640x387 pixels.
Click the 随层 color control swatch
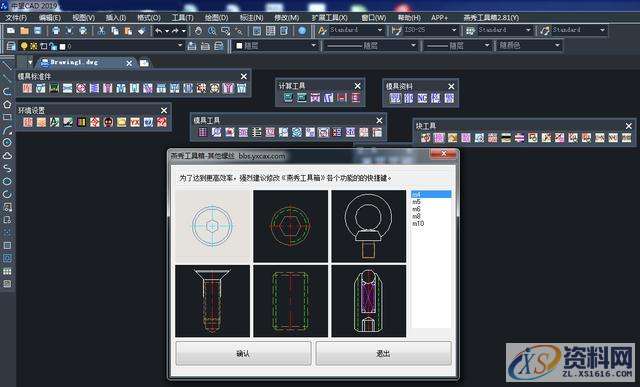[x=240, y=46]
